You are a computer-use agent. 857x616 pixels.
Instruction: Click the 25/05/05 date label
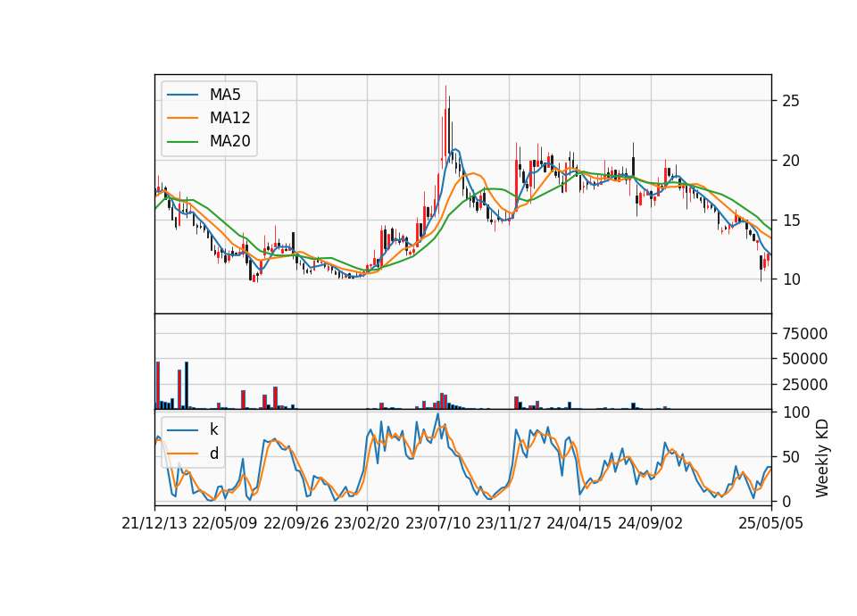[770, 524]
